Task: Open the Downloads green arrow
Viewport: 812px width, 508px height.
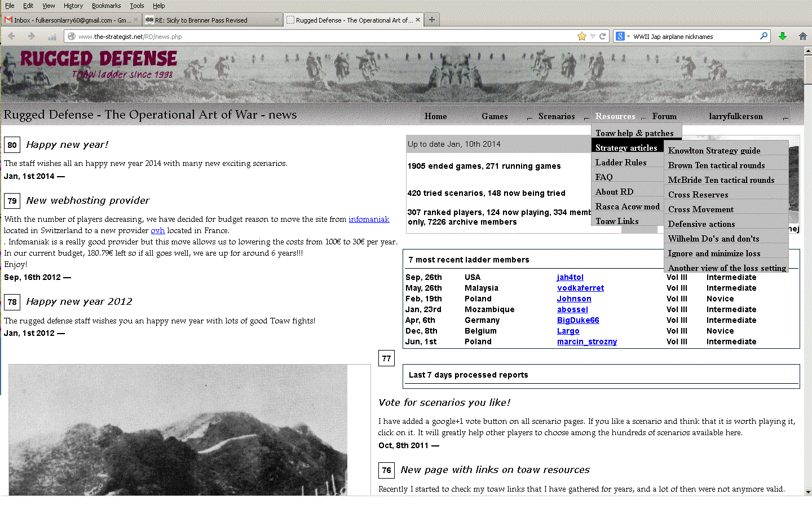Action: click(x=783, y=36)
